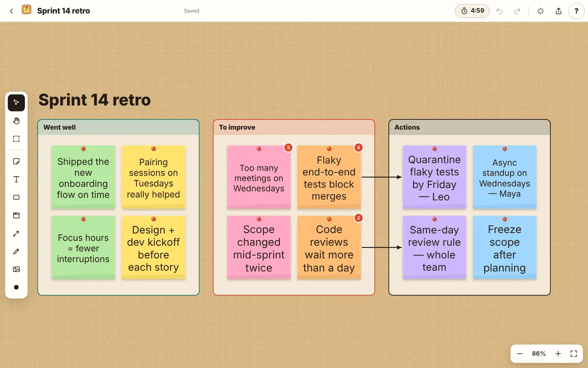Click the 3 vote badge on Too many meetings
The image size is (588, 368).
[288, 148]
